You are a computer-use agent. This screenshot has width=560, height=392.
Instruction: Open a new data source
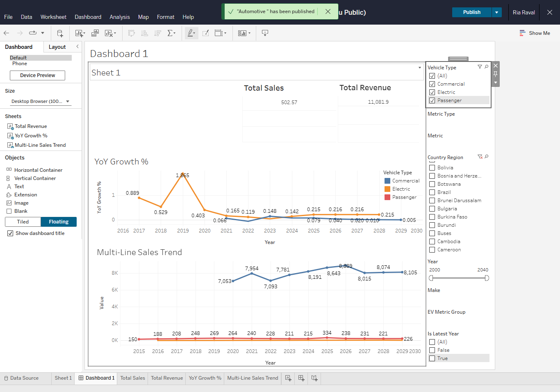60,33
